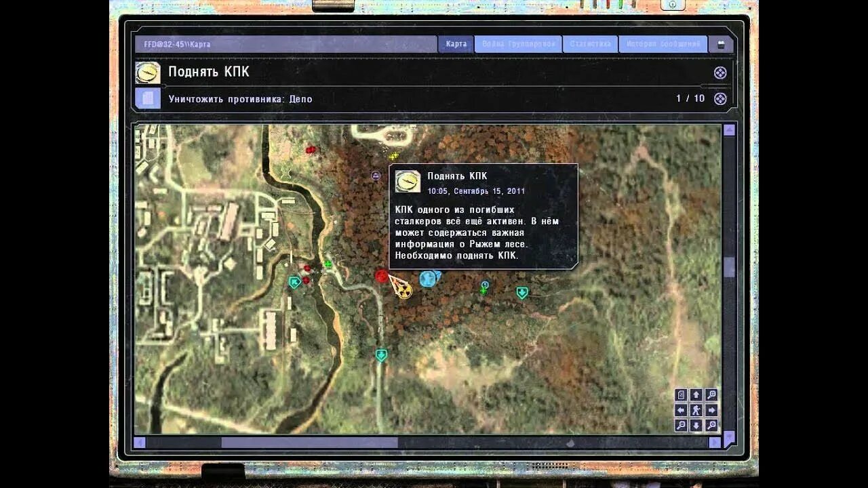Click the tooltip title Поднять КПК
The height and width of the screenshot is (488, 868).
point(457,176)
